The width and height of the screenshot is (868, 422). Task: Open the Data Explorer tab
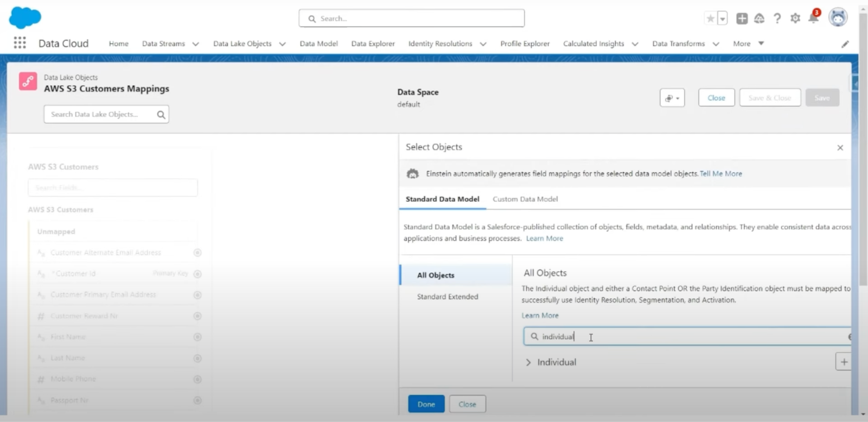tap(373, 43)
